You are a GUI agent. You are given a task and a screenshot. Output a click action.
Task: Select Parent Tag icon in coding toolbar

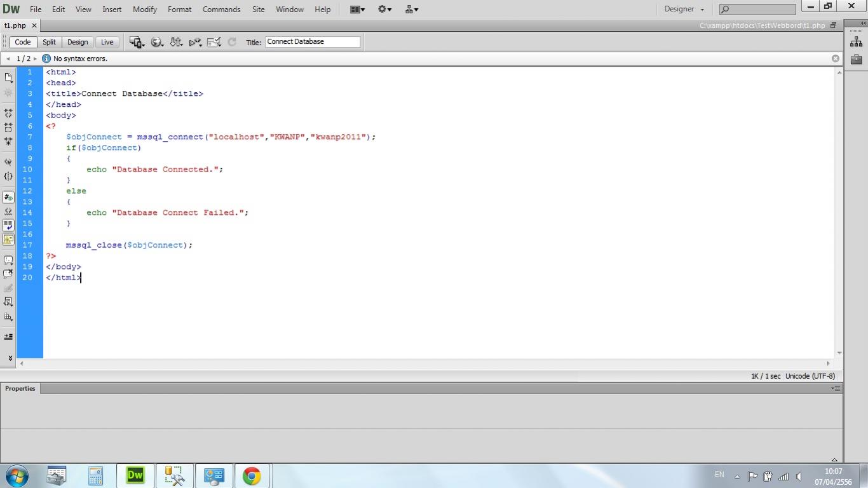pos(8,162)
